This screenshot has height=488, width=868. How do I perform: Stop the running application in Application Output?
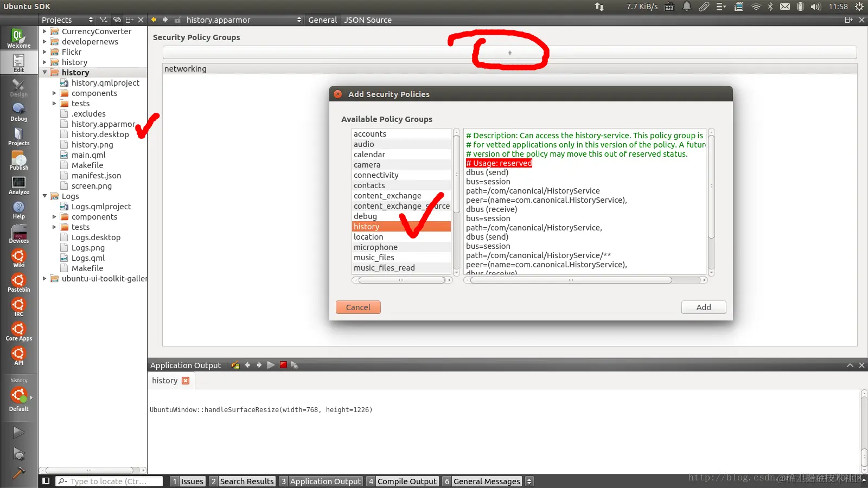click(x=283, y=365)
